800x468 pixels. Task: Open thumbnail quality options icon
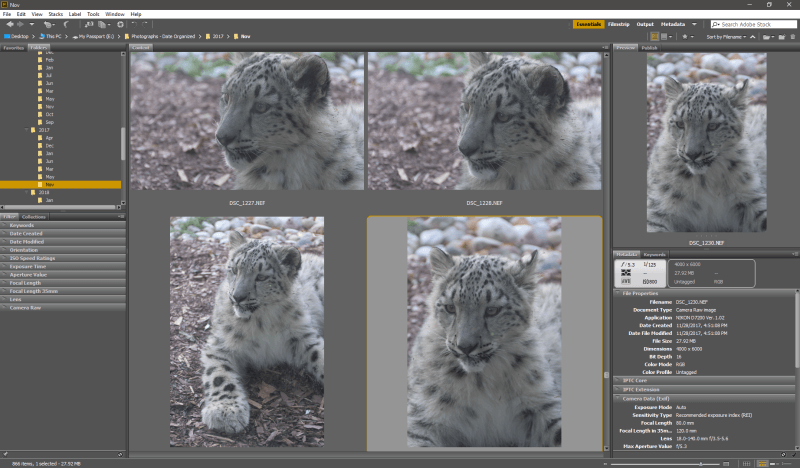[666, 37]
